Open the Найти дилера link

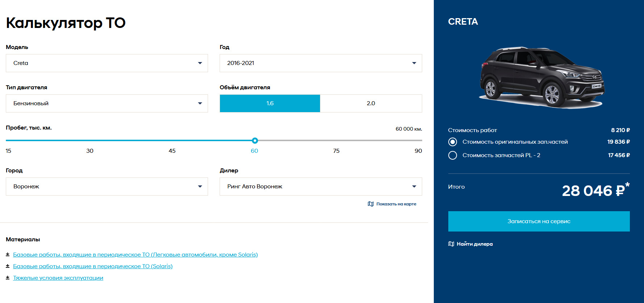pos(475,244)
